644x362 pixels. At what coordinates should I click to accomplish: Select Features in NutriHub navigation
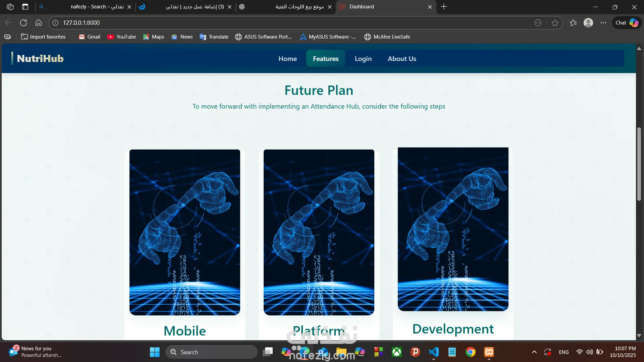[326, 59]
